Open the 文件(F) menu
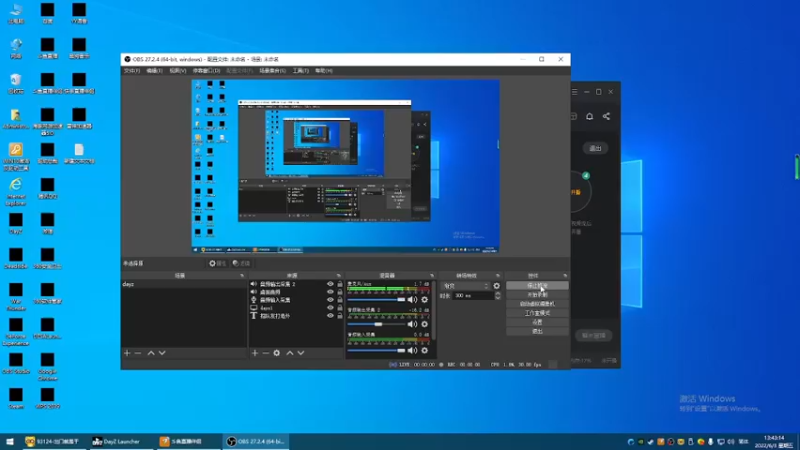This screenshot has width=800, height=450. click(132, 71)
